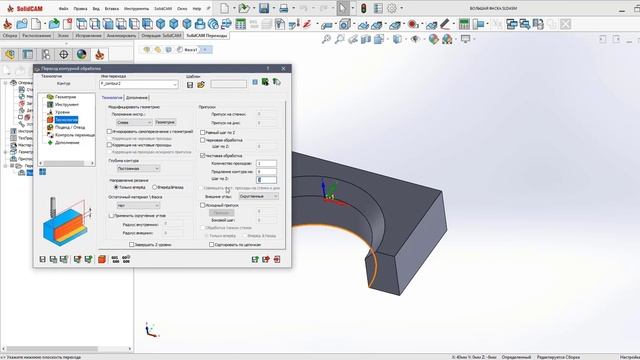
Task: Click the save template floppy icon in dialog
Action: (190, 84)
